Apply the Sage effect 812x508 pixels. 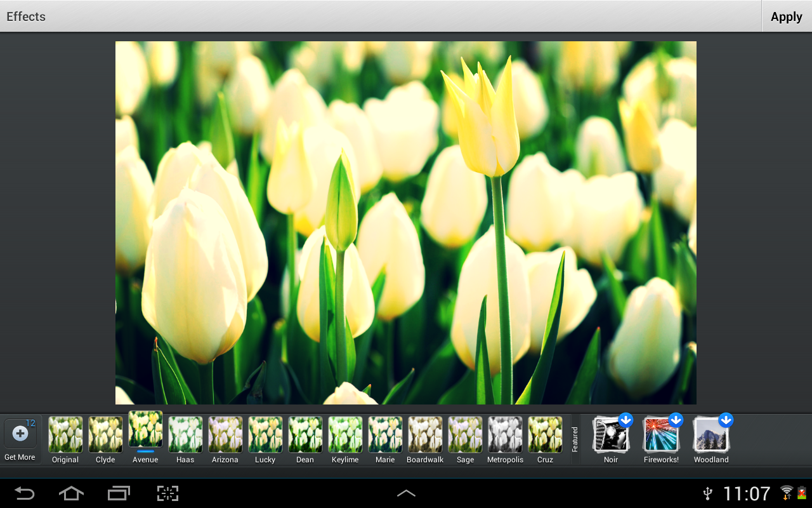[x=465, y=439]
